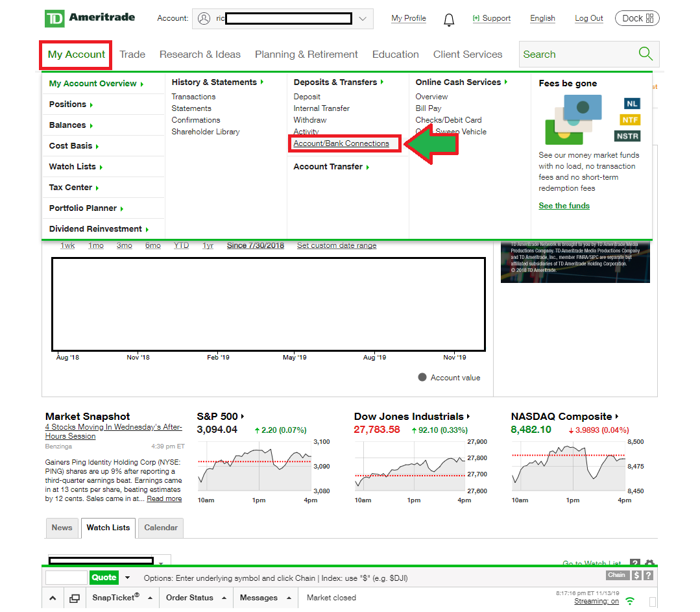Open My Profile link
Screen dimensions: 700x612
(409, 18)
